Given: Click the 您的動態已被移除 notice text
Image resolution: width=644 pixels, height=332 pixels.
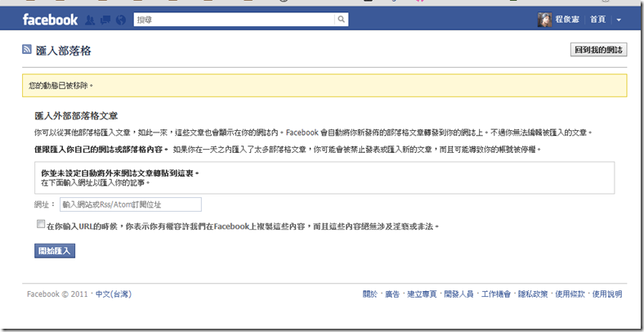Looking at the screenshot, I should pyautogui.click(x=60, y=86).
